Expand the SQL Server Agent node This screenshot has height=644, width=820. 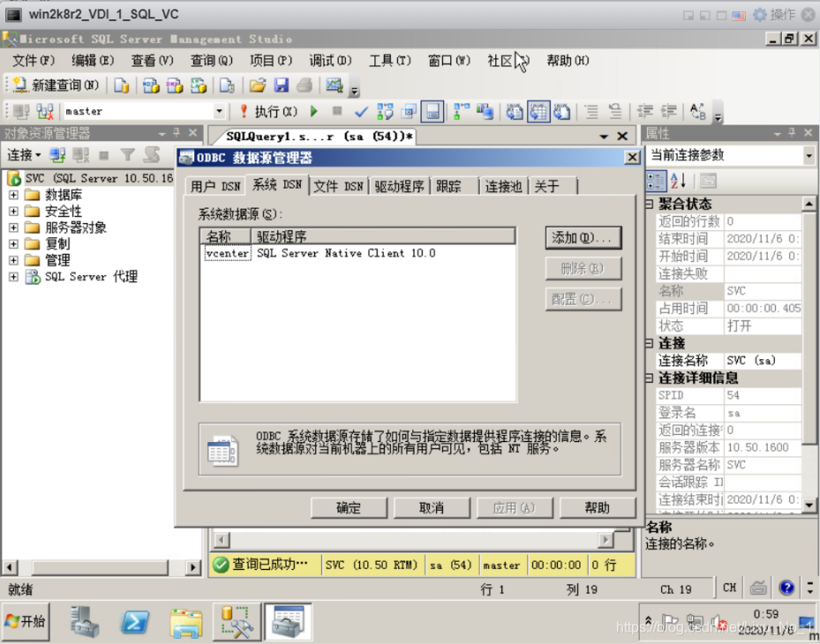pyautogui.click(x=13, y=277)
